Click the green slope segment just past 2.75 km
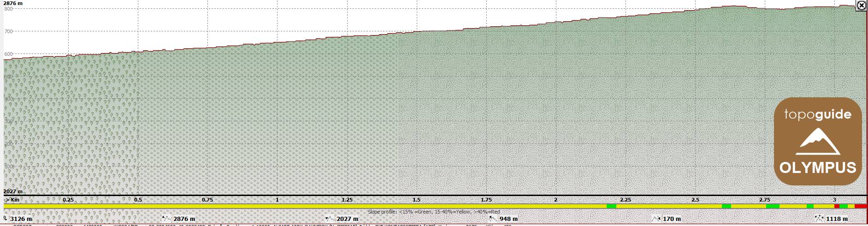Viewport: 868px width, 226px height. click(773, 206)
